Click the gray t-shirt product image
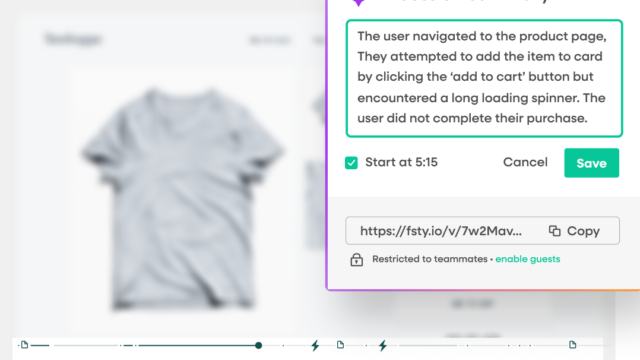The image size is (640, 360). pyautogui.click(x=182, y=198)
